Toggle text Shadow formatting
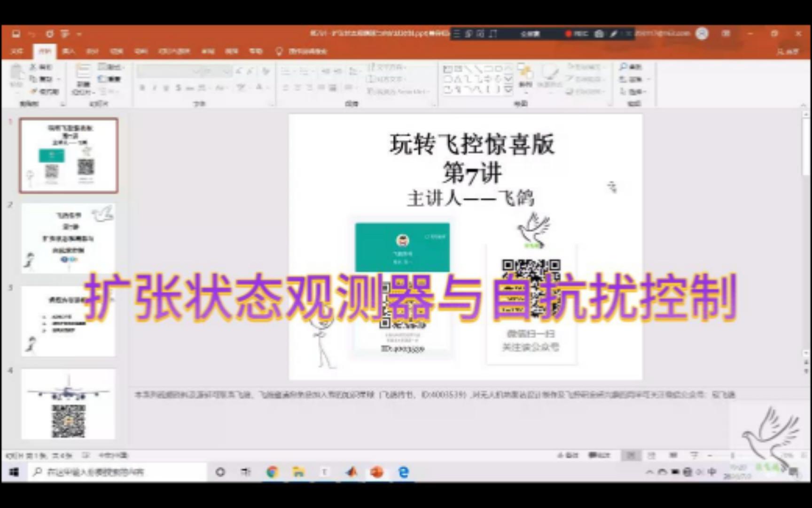 click(x=178, y=87)
